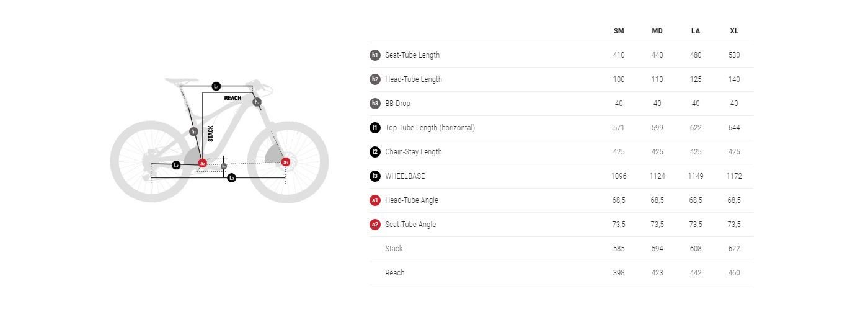Click the L3 wheelbase marker below the bike diagram
Screen dimensions: 868x312
point(231,178)
